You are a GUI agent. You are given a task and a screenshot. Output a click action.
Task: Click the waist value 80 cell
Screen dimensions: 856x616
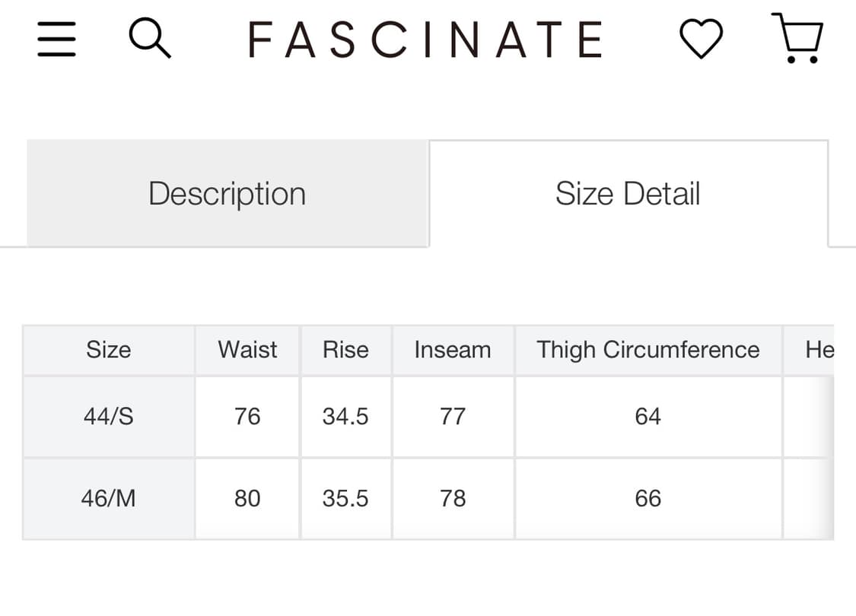[247, 499]
